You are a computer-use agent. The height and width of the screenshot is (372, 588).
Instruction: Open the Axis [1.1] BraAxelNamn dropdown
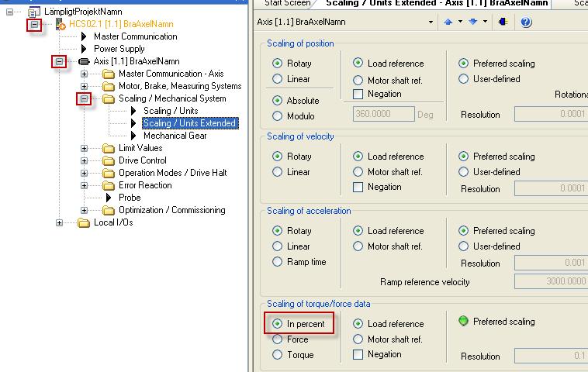(431, 22)
